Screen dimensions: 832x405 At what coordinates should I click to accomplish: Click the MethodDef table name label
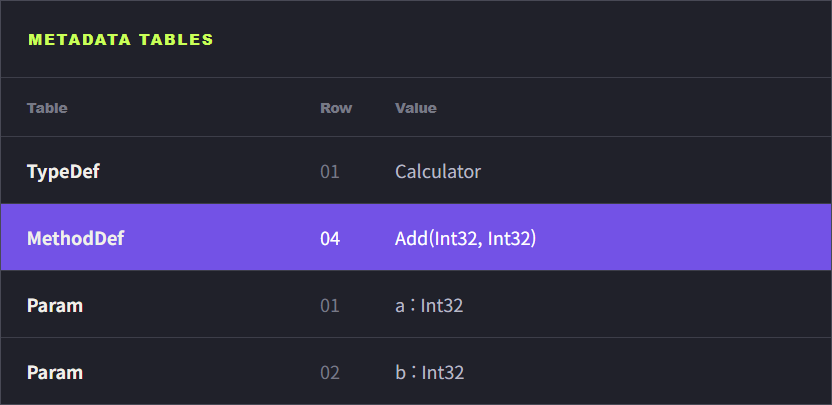point(75,238)
